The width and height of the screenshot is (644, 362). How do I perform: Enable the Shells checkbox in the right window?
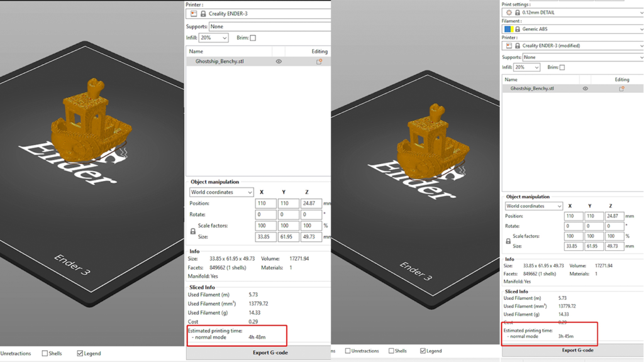[x=391, y=351]
